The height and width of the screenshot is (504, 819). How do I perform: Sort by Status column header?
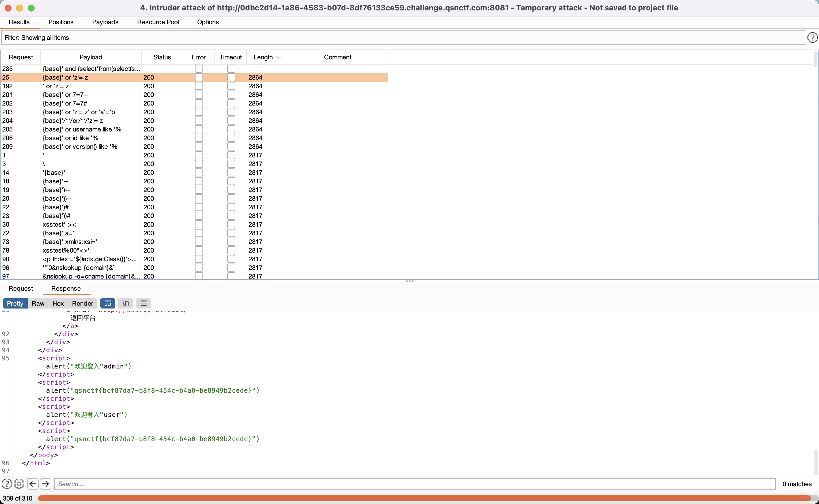click(162, 57)
